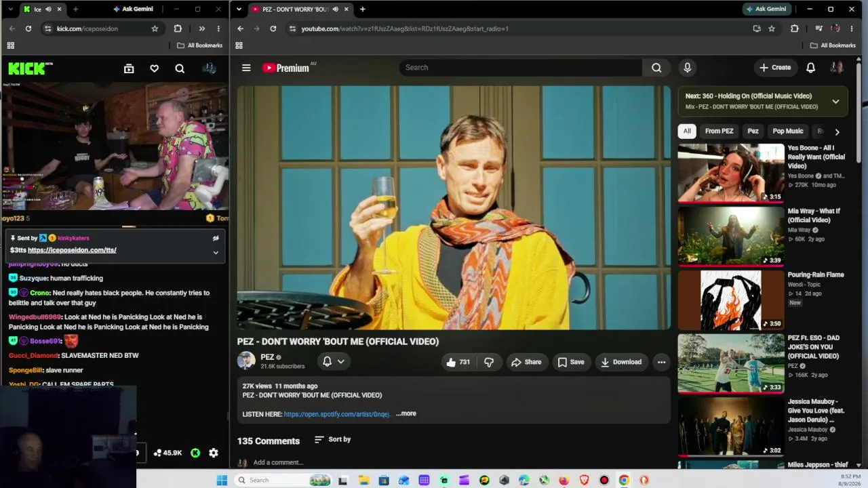This screenshot has height=488, width=868.
Task: Open YouTube notifications bell
Action: (x=810, y=68)
